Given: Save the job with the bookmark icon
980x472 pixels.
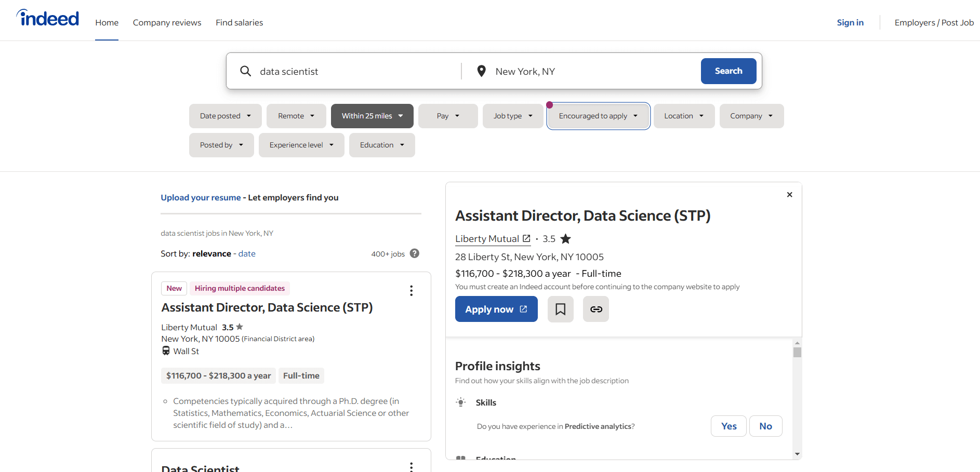Looking at the screenshot, I should (x=560, y=309).
